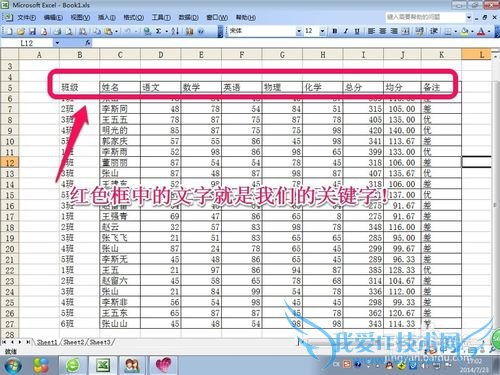Viewport: 500px width, 375px height.
Task: Open the Paste options dropdown arrow
Action: (x=116, y=32)
